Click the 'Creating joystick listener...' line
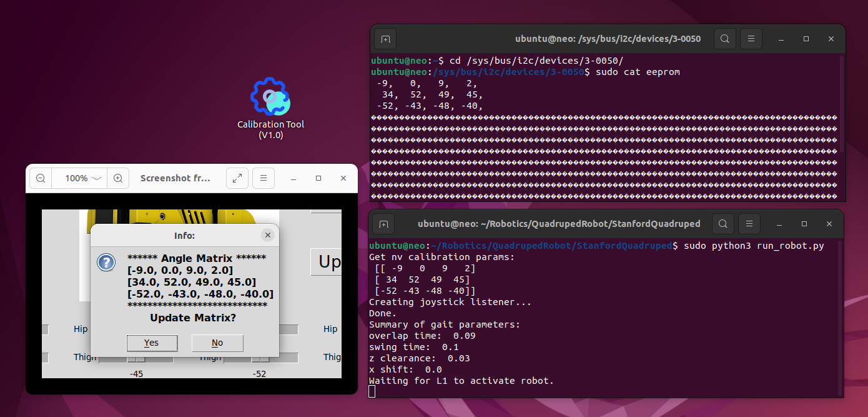Image resolution: width=868 pixels, height=417 pixels. (450, 302)
